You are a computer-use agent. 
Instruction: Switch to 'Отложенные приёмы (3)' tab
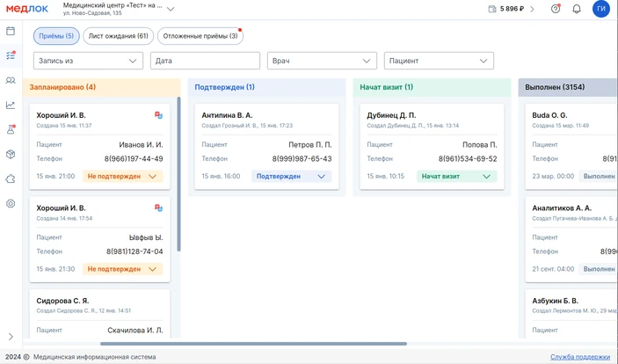point(200,36)
